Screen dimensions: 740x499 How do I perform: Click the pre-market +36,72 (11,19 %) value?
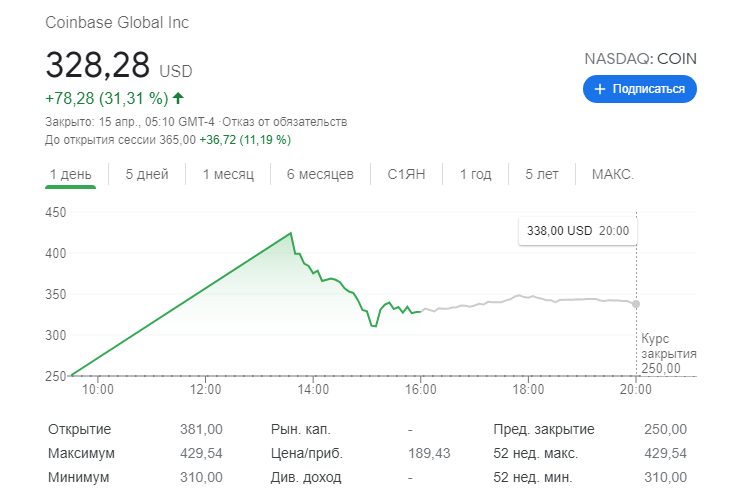(x=245, y=140)
